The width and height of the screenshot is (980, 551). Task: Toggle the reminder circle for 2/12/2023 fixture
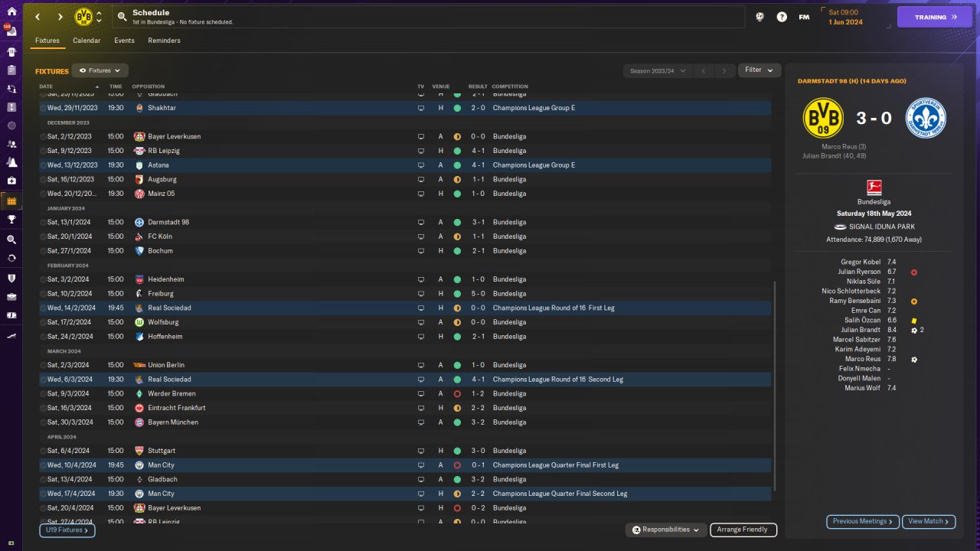point(43,136)
